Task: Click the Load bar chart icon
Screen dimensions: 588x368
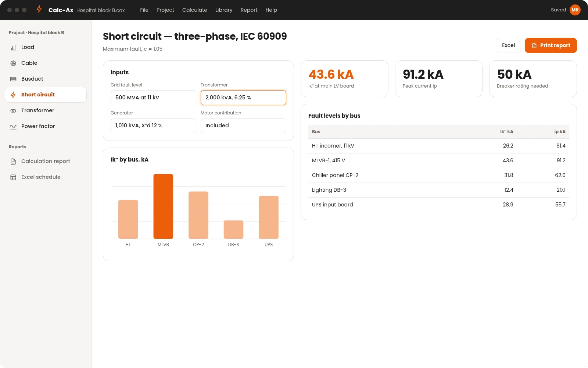Action: 13,47
